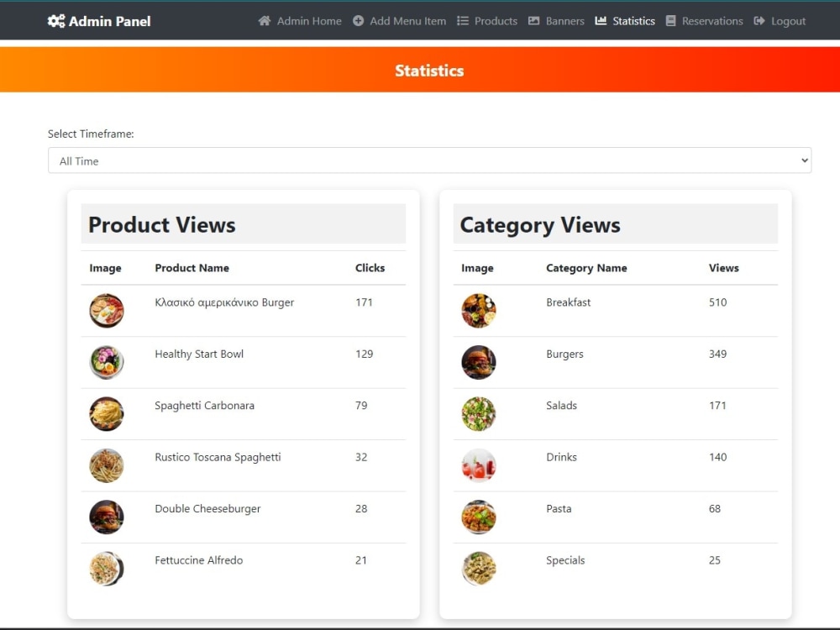840x630 pixels.
Task: Open the Select Timeframe dropdown
Action: tap(430, 160)
